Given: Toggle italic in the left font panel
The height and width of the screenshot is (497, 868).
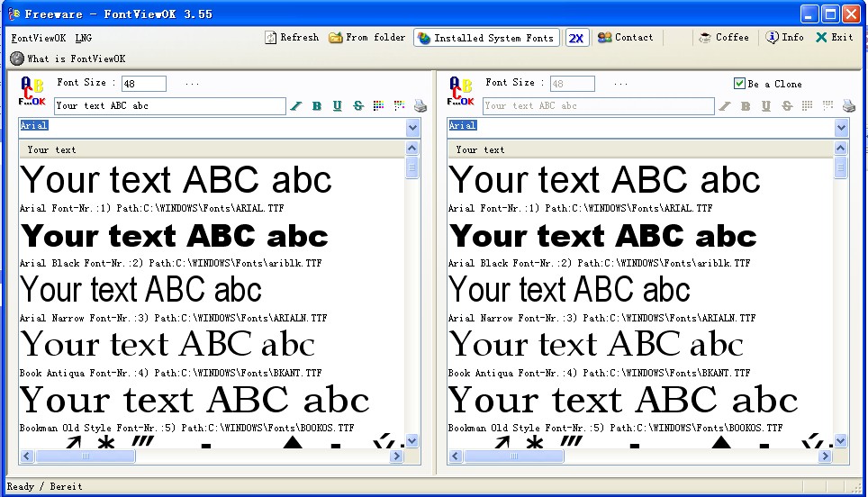Looking at the screenshot, I should [x=296, y=106].
